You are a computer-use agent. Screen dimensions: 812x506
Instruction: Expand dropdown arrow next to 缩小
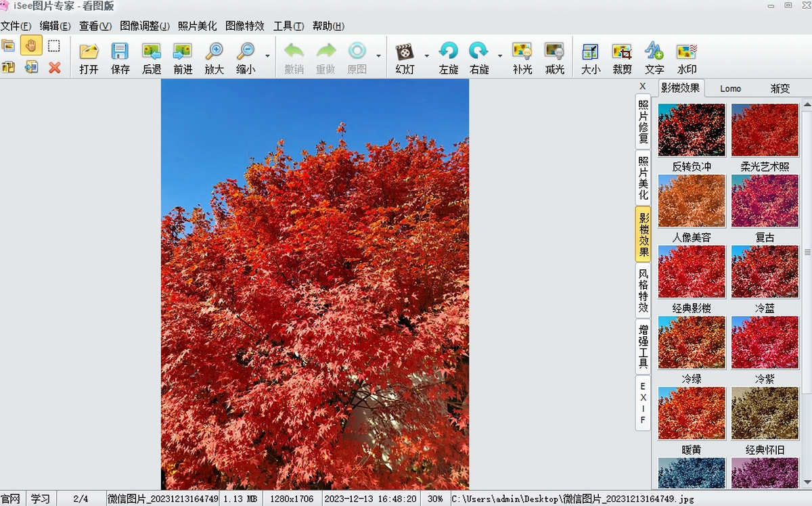(267, 56)
